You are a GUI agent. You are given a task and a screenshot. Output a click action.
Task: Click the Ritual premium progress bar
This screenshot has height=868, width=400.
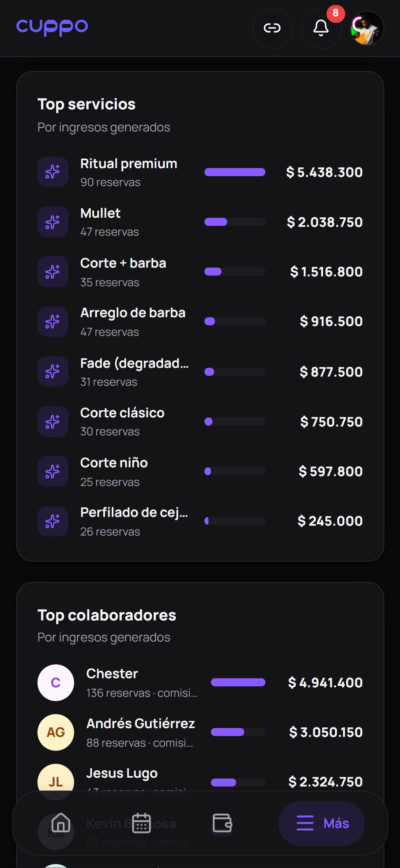[x=235, y=172]
